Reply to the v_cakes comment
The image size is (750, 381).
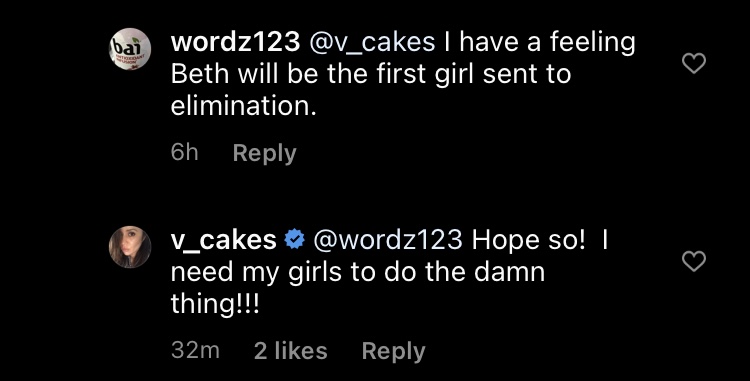pyautogui.click(x=394, y=352)
